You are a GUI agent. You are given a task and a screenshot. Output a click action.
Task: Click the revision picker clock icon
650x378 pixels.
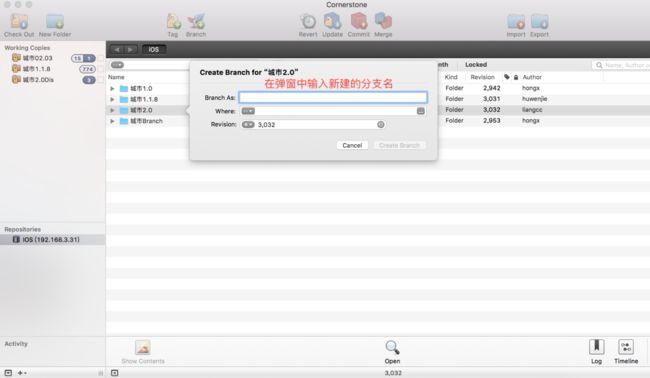click(381, 124)
